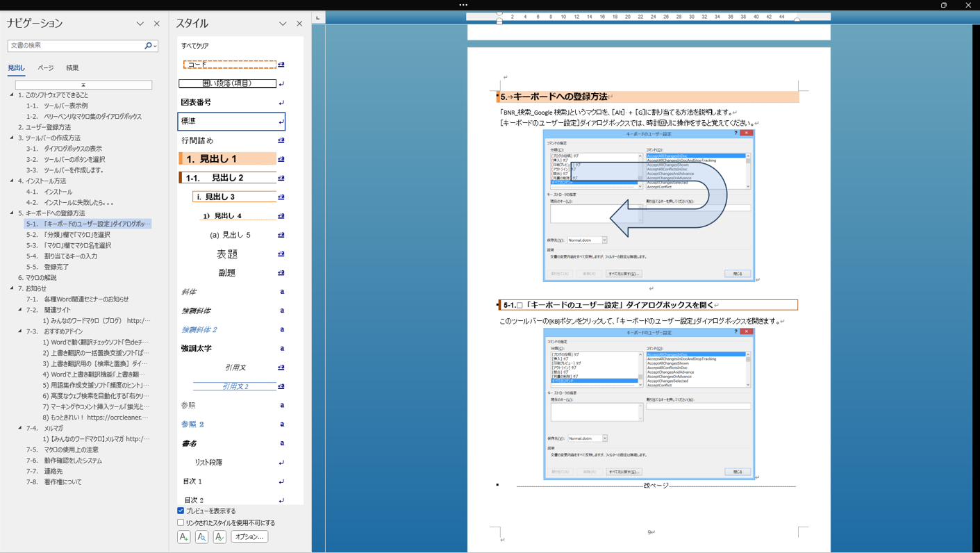Uncheck プレビューを表示する checkbox
The height and width of the screenshot is (553, 980).
(x=181, y=511)
